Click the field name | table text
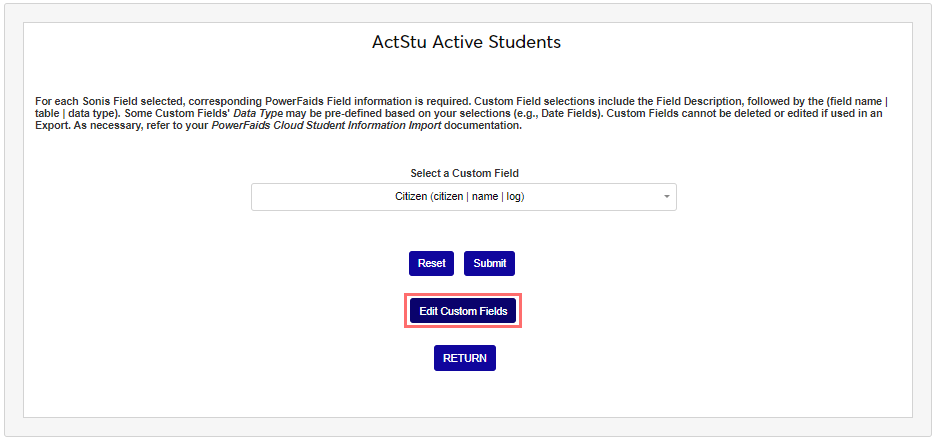This screenshot has width=936, height=440. (862, 102)
